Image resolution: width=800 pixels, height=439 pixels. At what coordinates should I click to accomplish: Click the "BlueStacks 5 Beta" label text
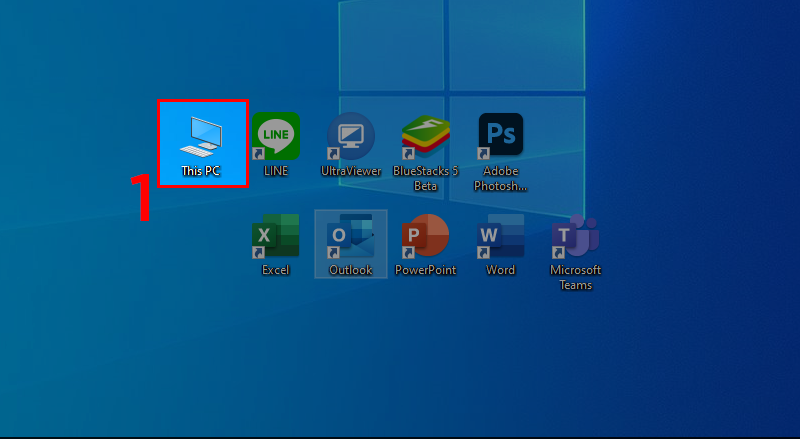coord(426,178)
